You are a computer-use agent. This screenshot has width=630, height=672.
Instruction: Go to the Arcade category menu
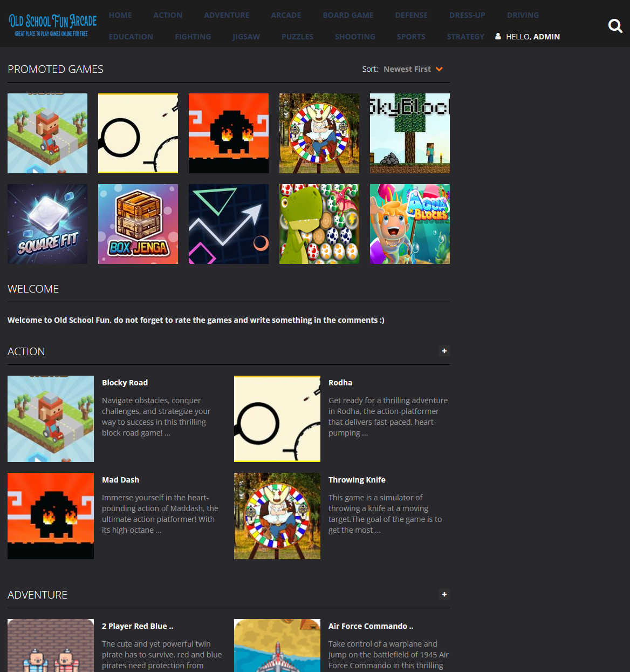point(286,15)
